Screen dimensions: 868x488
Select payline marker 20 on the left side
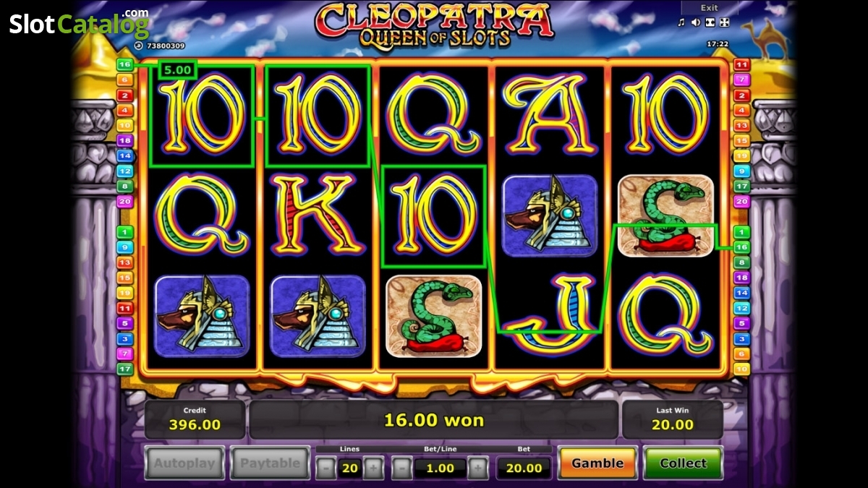click(x=124, y=202)
